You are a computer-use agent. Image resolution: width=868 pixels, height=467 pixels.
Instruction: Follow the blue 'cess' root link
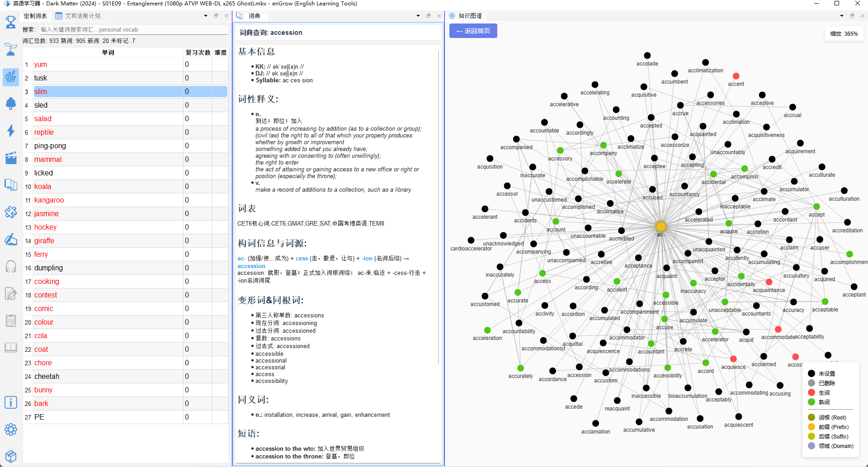[x=302, y=259]
